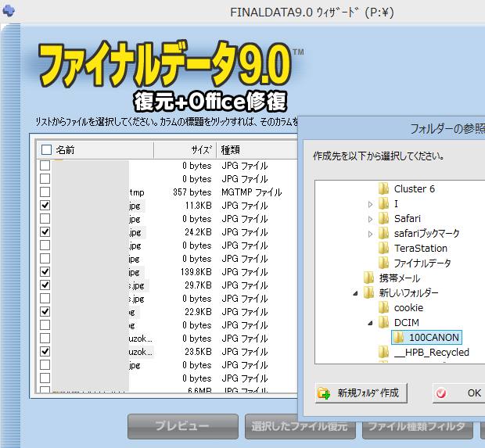Click the Cluster 6 folder icon
485x448 pixels.
point(383,188)
